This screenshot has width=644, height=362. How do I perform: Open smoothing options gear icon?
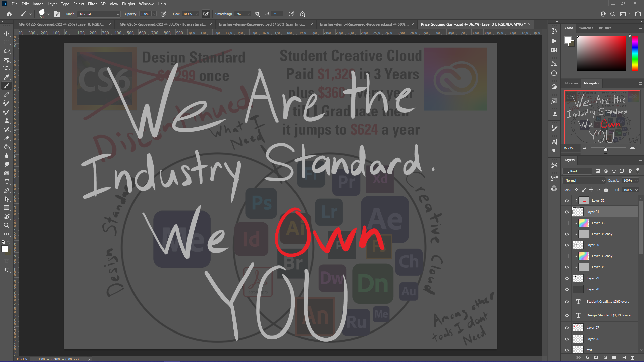[257, 14]
